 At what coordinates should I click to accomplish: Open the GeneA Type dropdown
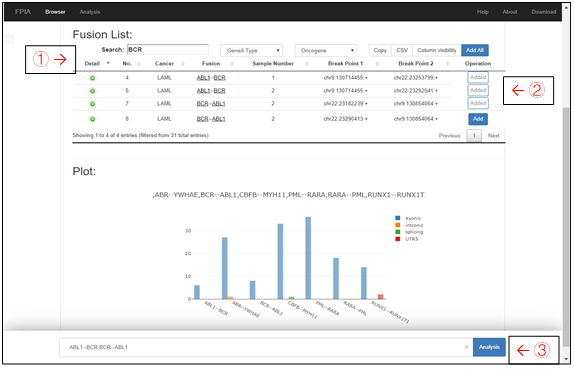click(252, 51)
